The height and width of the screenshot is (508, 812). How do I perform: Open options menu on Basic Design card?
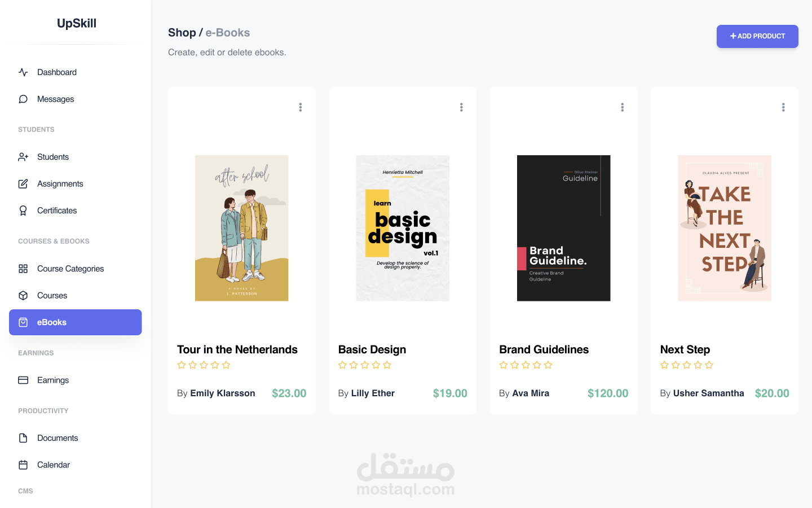pos(461,107)
